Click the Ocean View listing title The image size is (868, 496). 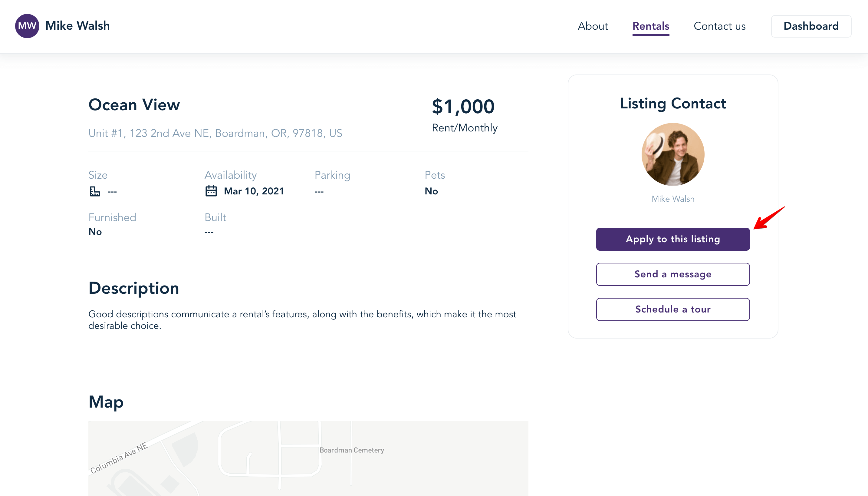click(x=134, y=104)
